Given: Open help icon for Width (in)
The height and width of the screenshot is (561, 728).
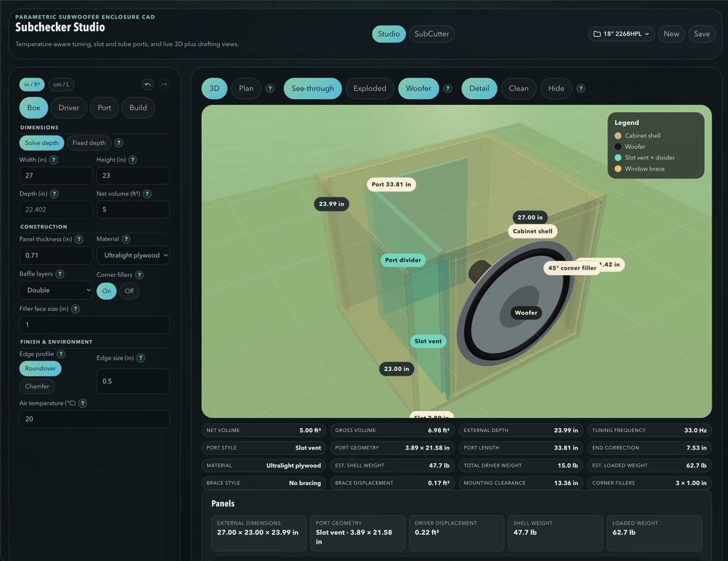Looking at the screenshot, I should [x=54, y=160].
